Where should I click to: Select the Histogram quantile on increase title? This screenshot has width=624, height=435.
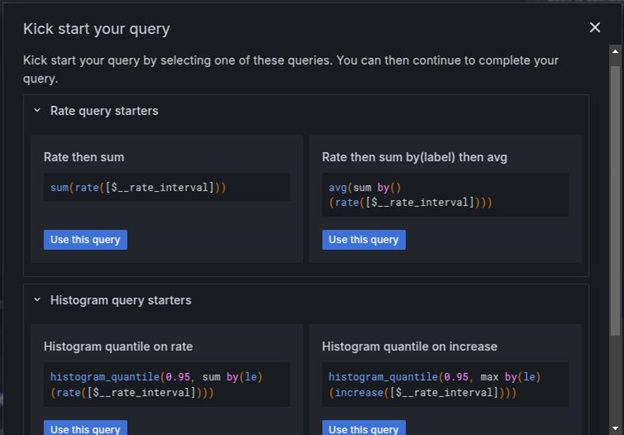pyautogui.click(x=409, y=347)
